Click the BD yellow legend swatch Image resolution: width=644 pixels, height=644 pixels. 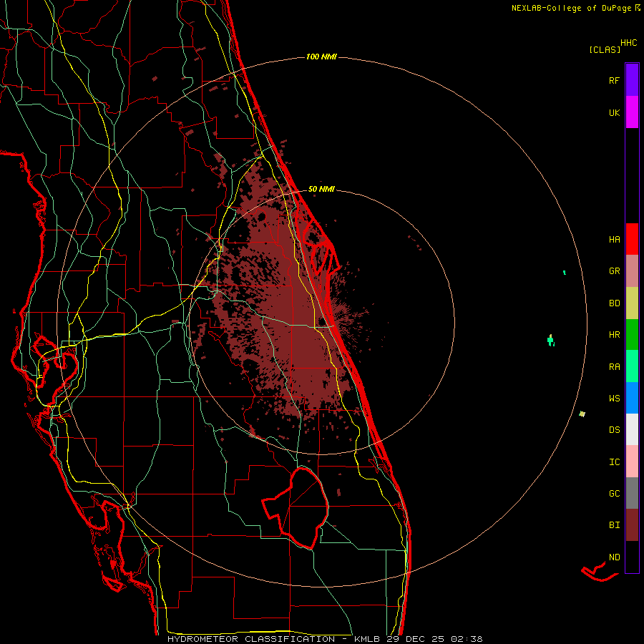632,303
